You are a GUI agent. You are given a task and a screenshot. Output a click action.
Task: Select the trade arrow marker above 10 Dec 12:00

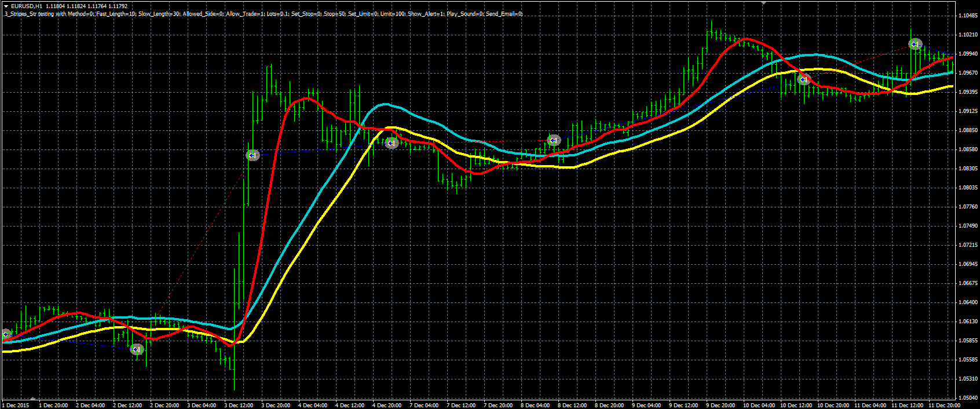pos(804,79)
